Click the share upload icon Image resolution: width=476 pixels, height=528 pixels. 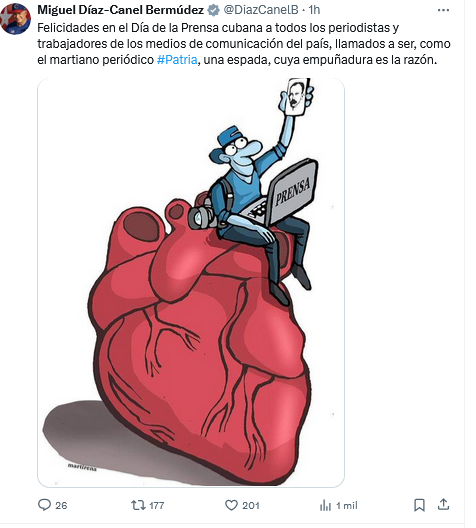click(443, 504)
